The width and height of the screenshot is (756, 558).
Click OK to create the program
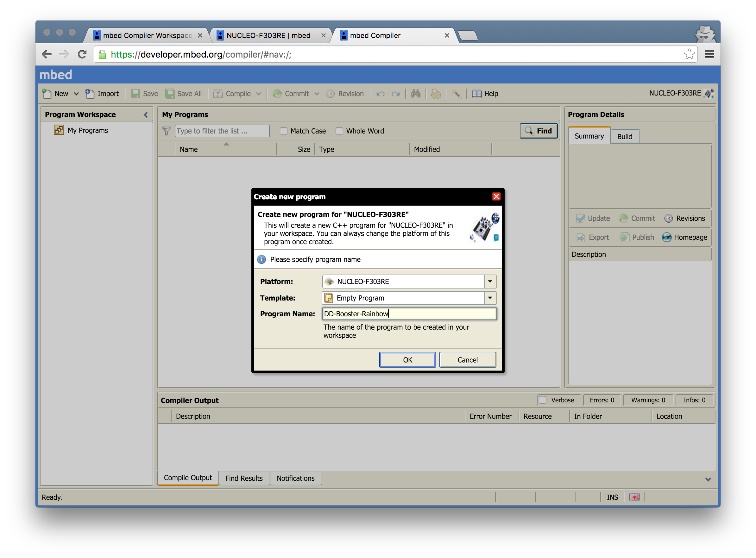click(407, 360)
